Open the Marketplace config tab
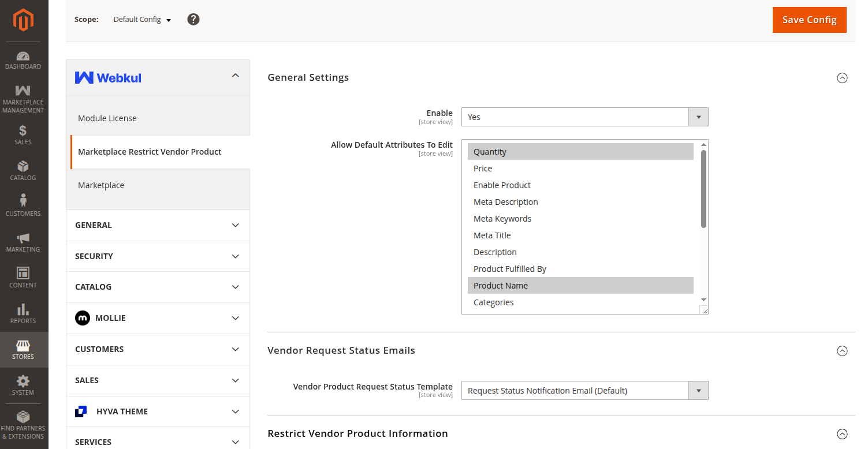The image size is (868, 449). click(x=158, y=185)
